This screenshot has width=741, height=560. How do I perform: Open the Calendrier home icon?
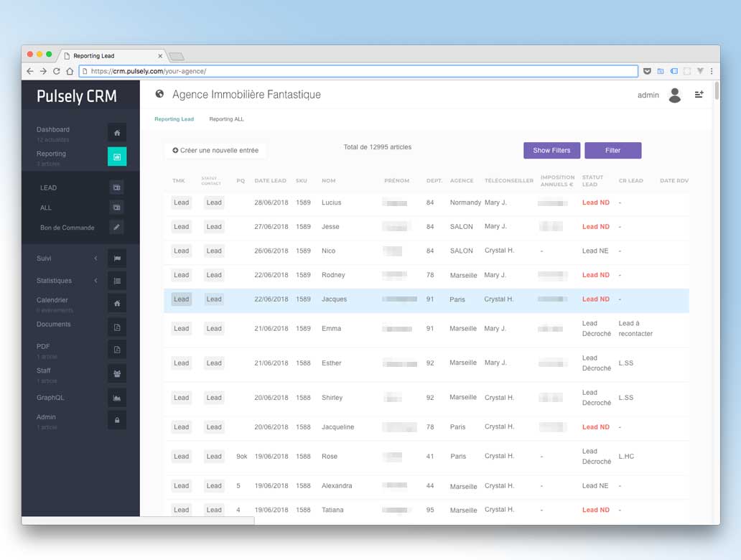point(117,304)
